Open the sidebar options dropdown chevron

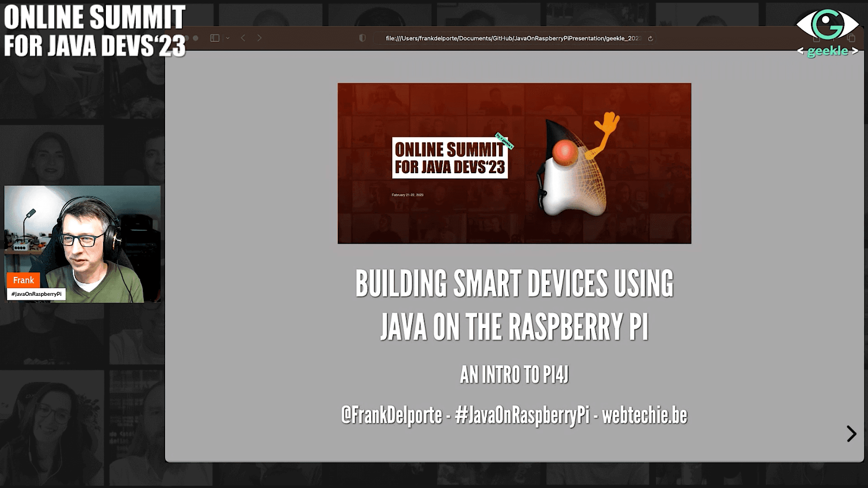click(228, 38)
